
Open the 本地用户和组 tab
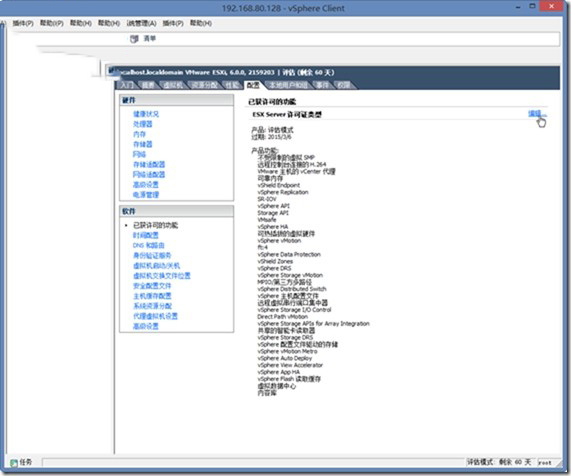click(x=288, y=85)
